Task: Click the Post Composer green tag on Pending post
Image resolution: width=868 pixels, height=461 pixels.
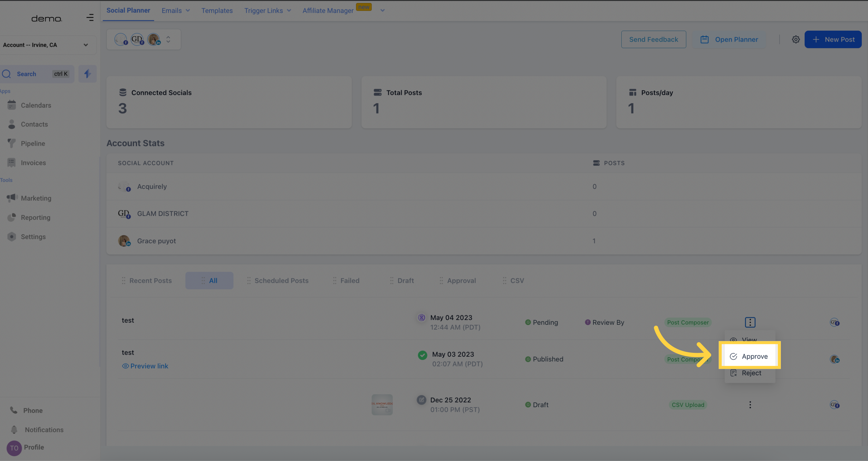Action: click(687, 322)
